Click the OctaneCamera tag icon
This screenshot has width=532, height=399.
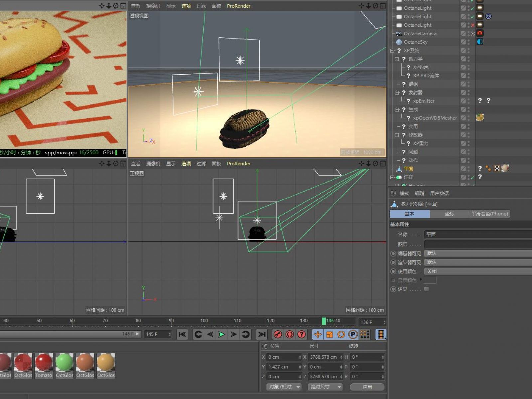(480, 33)
